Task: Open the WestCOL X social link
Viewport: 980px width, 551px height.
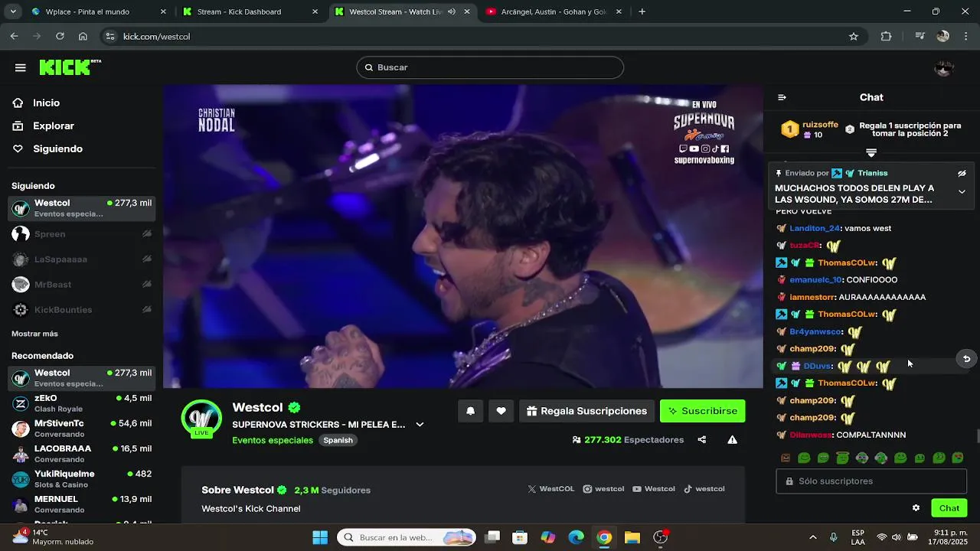Action: click(x=550, y=489)
